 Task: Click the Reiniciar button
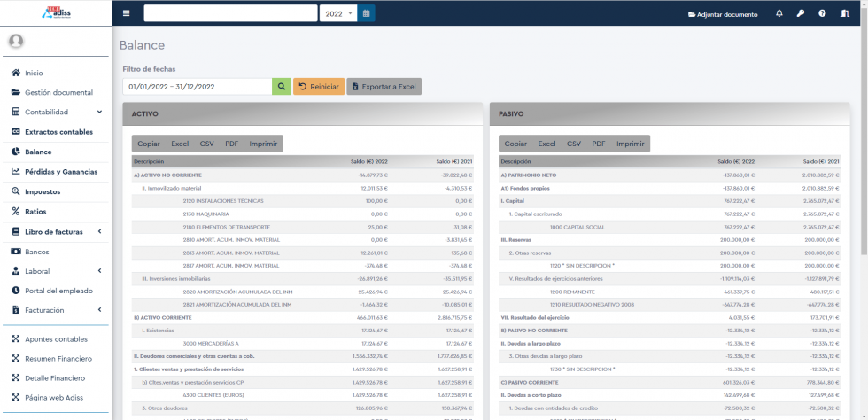click(x=319, y=87)
